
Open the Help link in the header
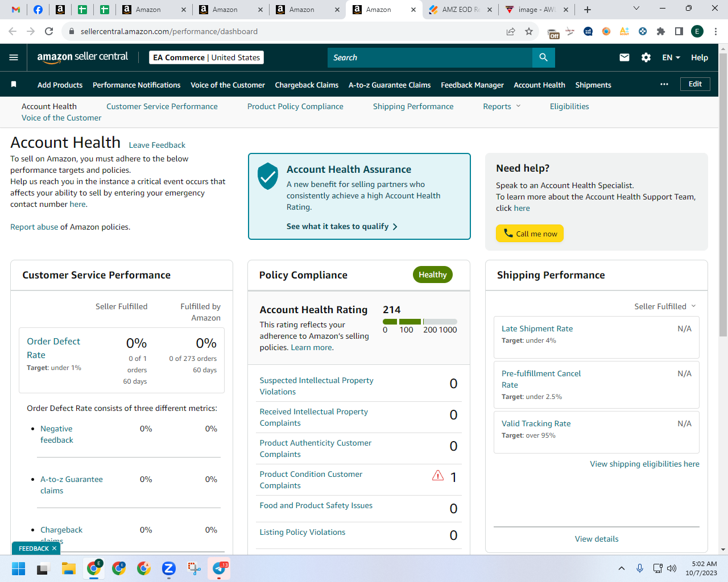coord(700,57)
